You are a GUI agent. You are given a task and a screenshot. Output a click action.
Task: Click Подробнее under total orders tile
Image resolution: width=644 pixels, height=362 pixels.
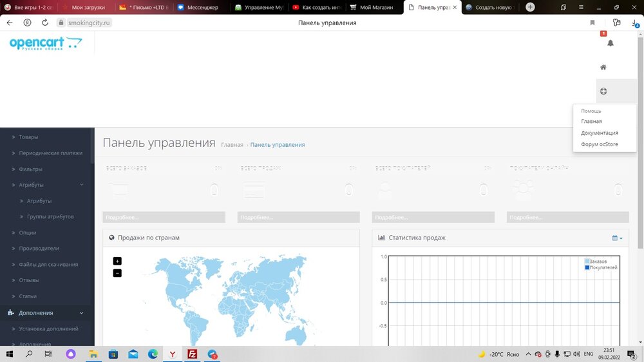pyautogui.click(x=164, y=217)
